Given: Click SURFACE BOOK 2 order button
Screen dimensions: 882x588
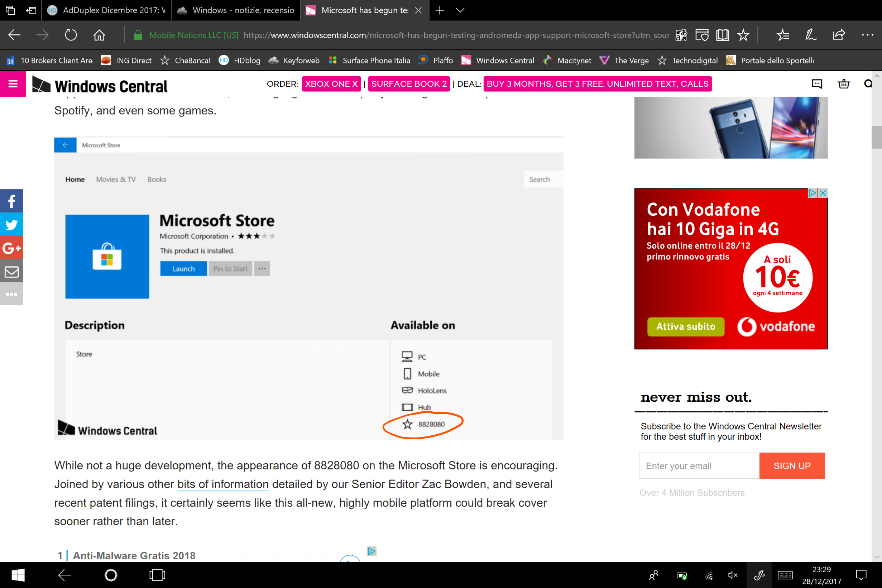Looking at the screenshot, I should coord(409,83).
